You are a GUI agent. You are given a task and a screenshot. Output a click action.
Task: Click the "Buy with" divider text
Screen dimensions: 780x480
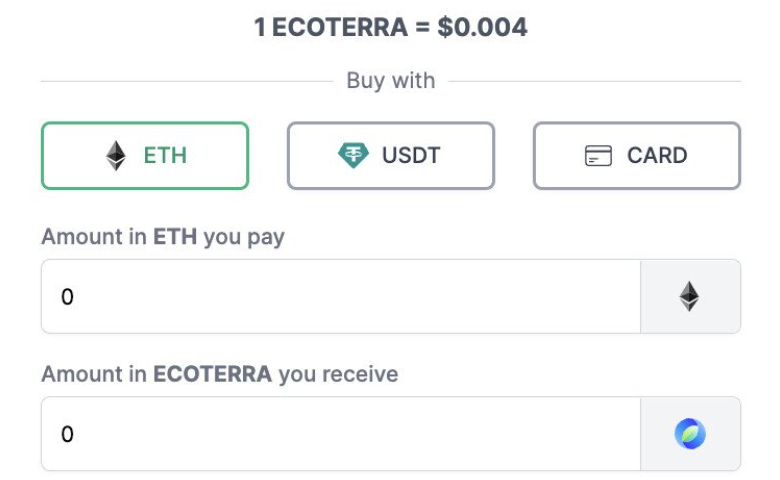(390, 81)
